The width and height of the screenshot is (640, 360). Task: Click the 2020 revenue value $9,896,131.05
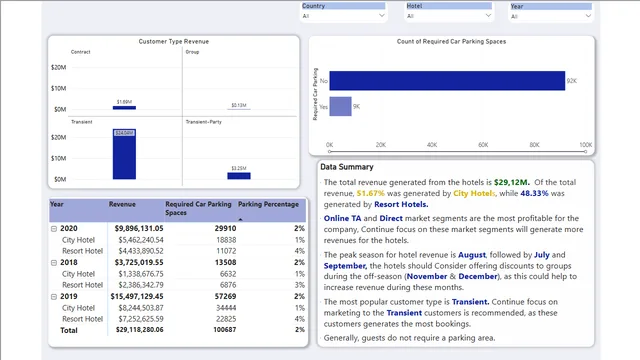pyautogui.click(x=139, y=229)
